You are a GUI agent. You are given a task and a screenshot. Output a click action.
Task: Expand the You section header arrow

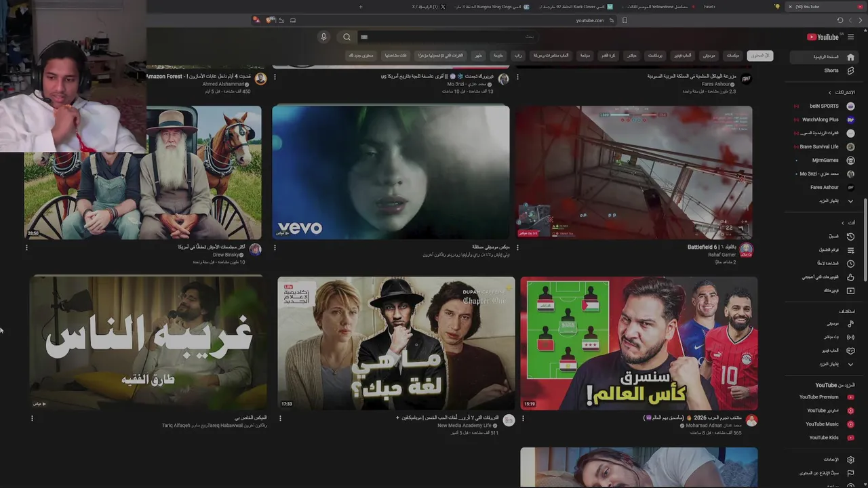pyautogui.click(x=843, y=222)
